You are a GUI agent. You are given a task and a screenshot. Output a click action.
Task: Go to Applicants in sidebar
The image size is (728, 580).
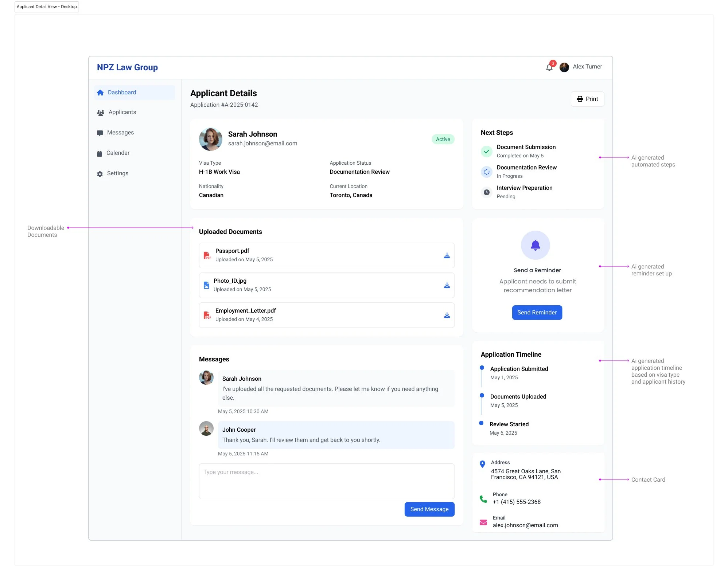pos(122,112)
